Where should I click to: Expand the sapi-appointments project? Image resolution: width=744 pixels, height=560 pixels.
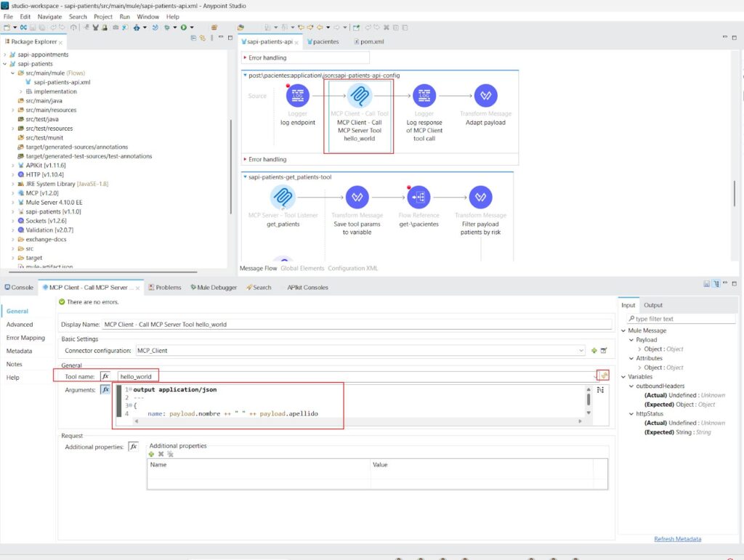[5, 54]
